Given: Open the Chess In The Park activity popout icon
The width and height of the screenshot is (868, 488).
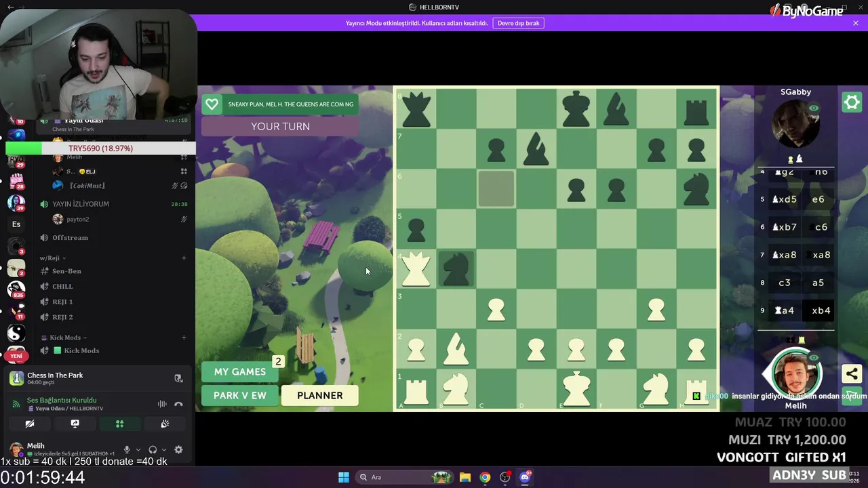Looking at the screenshot, I should (x=178, y=378).
